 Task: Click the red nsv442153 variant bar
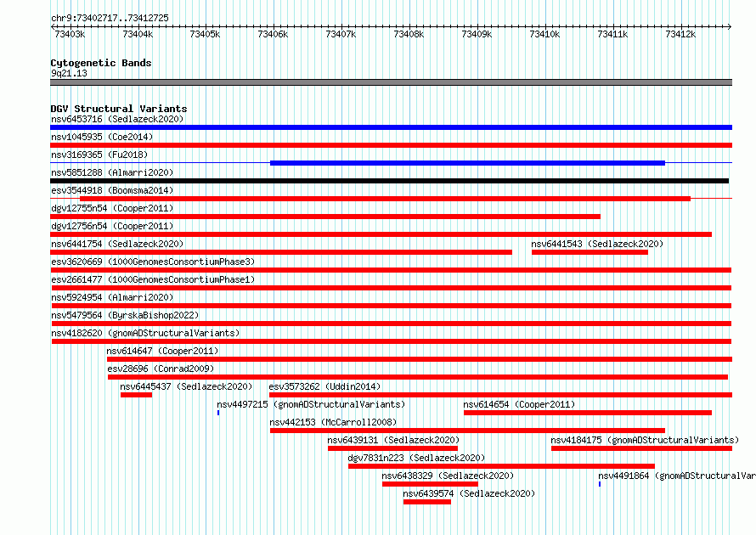click(468, 431)
